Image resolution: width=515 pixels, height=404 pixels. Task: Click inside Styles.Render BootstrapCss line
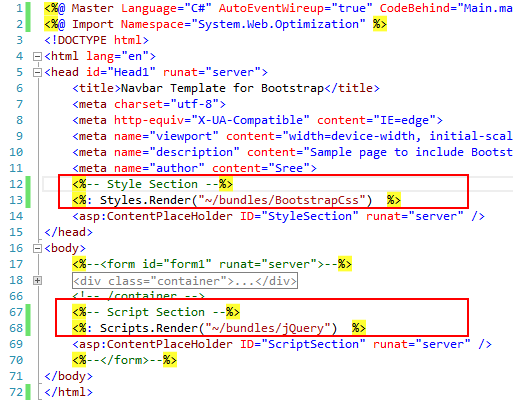coord(236,200)
